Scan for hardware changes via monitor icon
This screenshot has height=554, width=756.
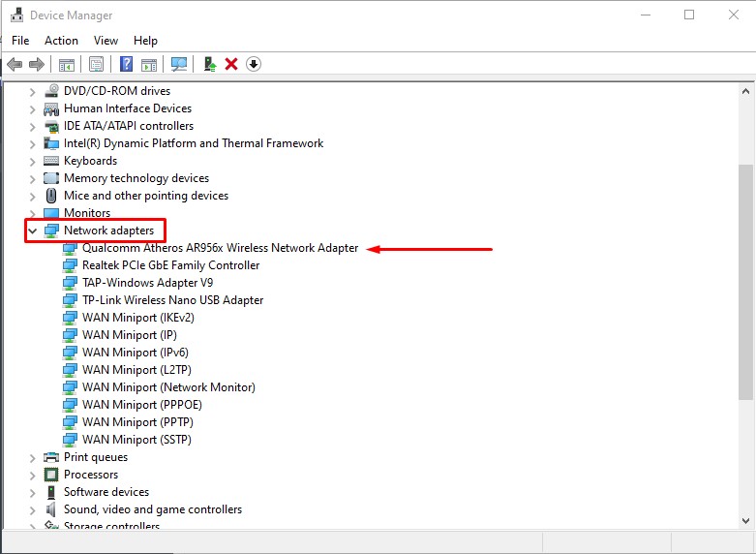click(179, 64)
